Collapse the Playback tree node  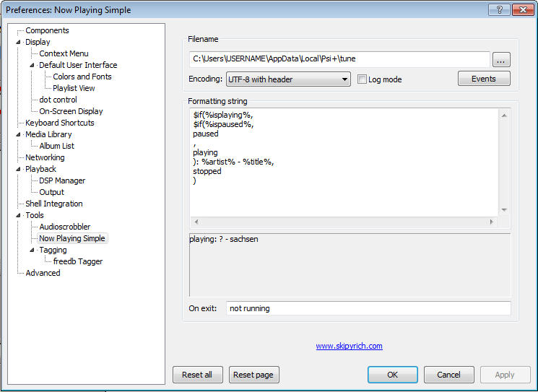pos(19,170)
